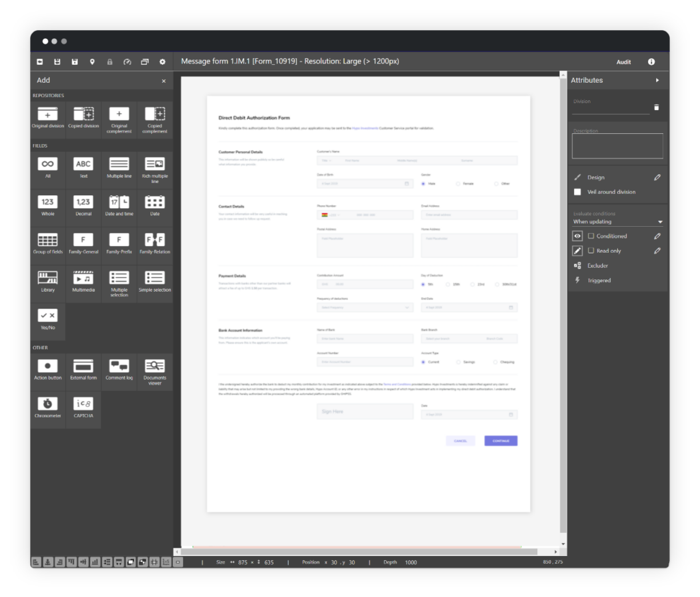Click inside the Description text area
This screenshot has width=700, height=597.
pos(617,145)
